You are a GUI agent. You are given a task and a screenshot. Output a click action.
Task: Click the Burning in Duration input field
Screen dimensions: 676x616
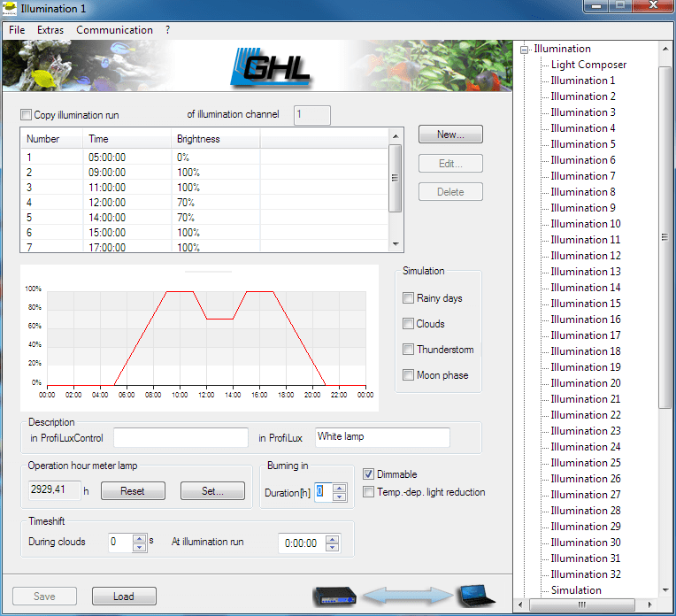323,492
